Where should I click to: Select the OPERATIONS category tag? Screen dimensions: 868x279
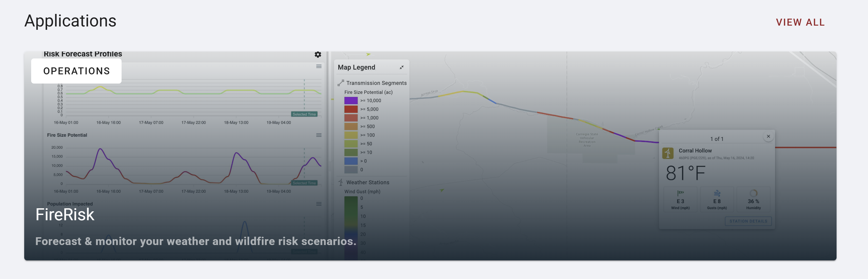(77, 71)
